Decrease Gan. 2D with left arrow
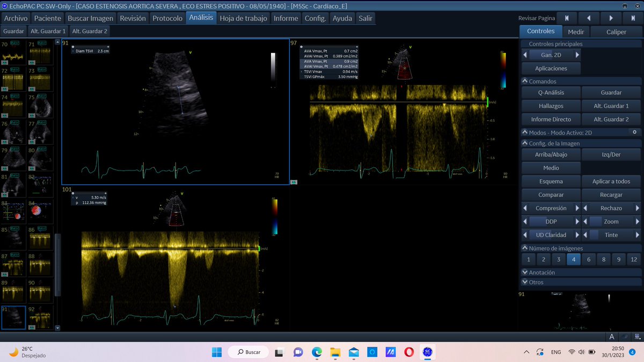The height and width of the screenshot is (362, 644). (525, 55)
